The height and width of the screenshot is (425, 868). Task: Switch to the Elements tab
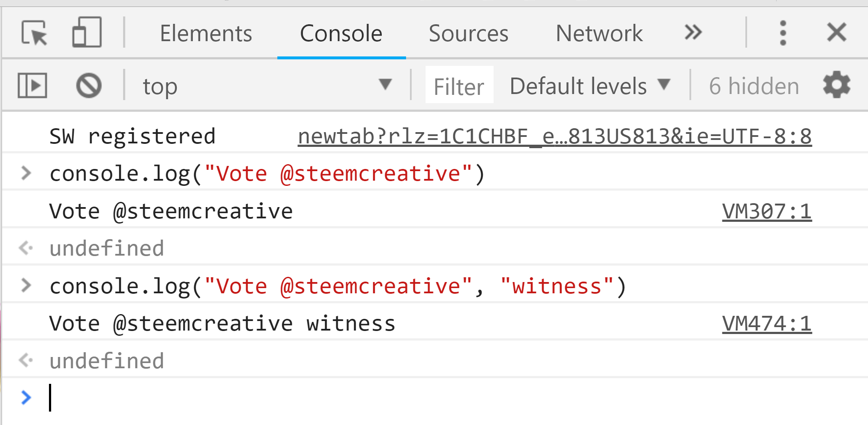tap(206, 33)
